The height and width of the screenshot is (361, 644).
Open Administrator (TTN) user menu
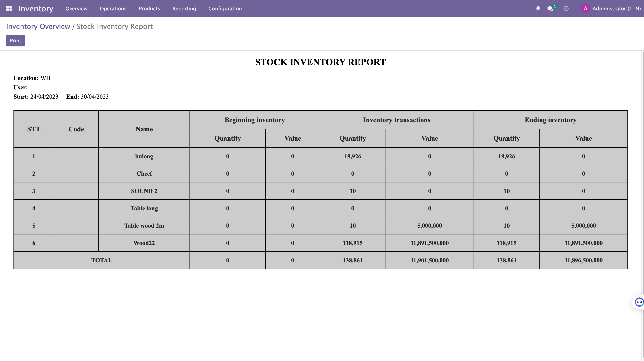616,8
